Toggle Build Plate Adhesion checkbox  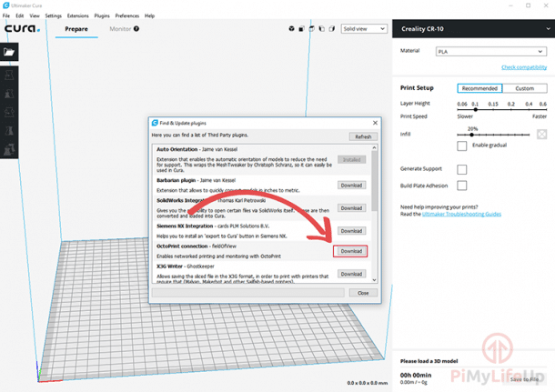click(x=461, y=186)
